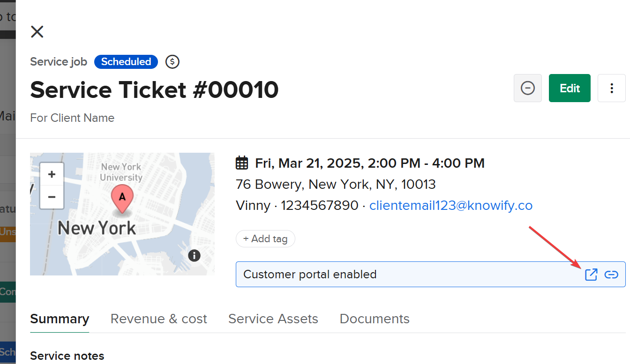Switch to Revenue & cost tab
The image size is (630, 364).
158,319
